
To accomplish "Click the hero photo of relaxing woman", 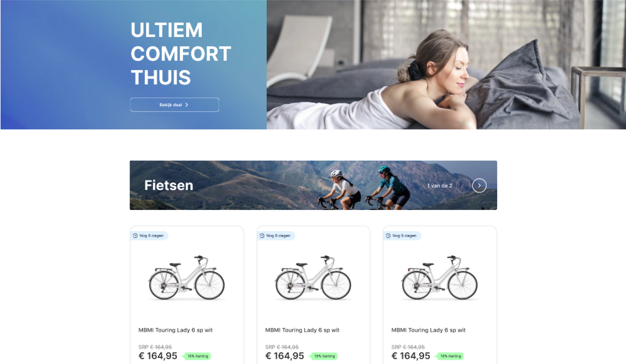I will (446, 65).
